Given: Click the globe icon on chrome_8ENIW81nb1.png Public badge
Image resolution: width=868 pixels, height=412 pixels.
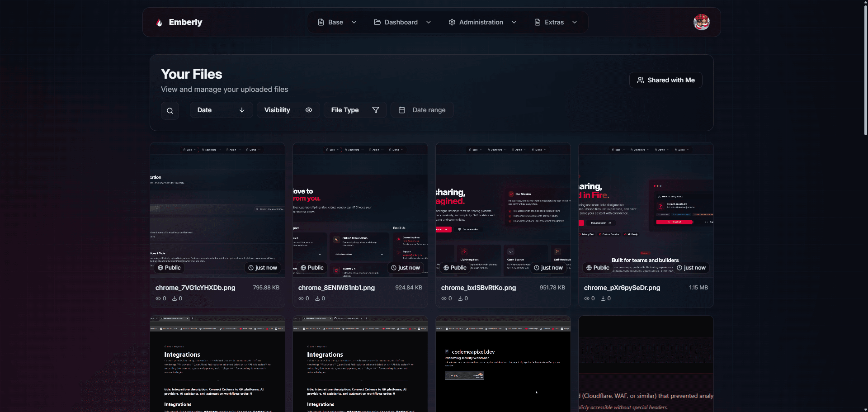Looking at the screenshot, I should [x=303, y=268].
